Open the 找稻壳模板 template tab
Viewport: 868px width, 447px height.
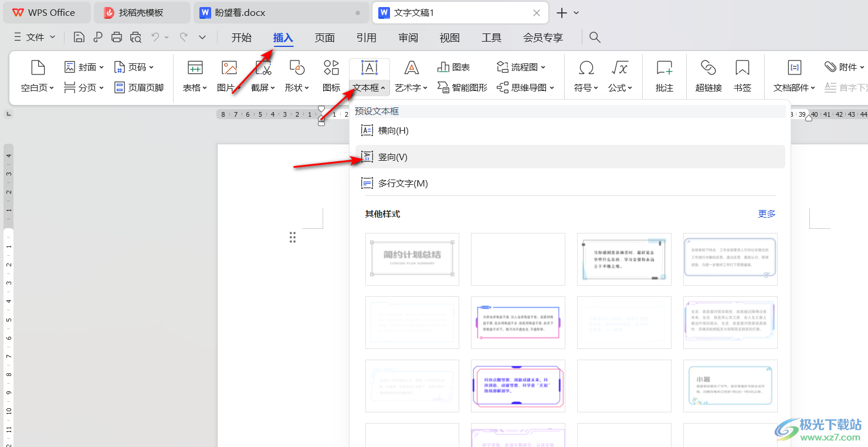142,13
